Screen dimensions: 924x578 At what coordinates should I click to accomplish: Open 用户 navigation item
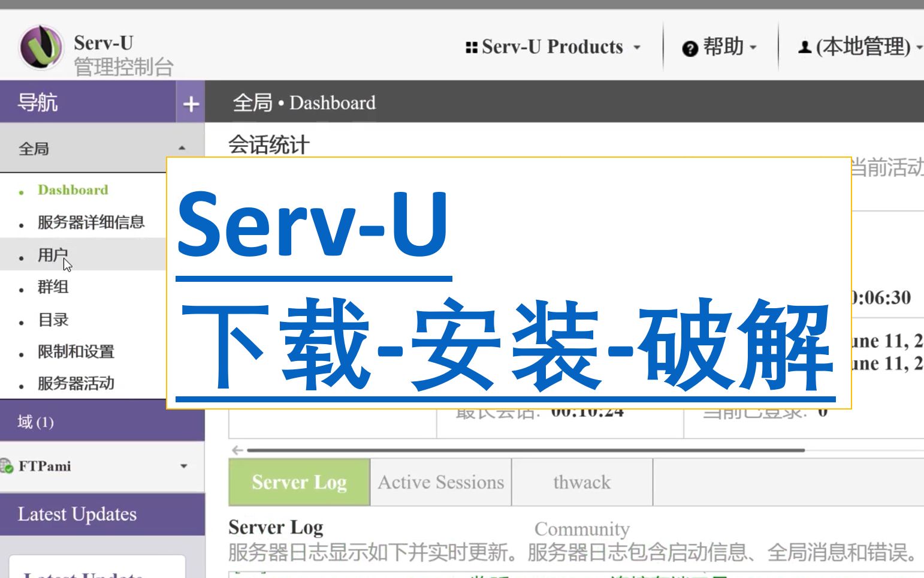(53, 255)
